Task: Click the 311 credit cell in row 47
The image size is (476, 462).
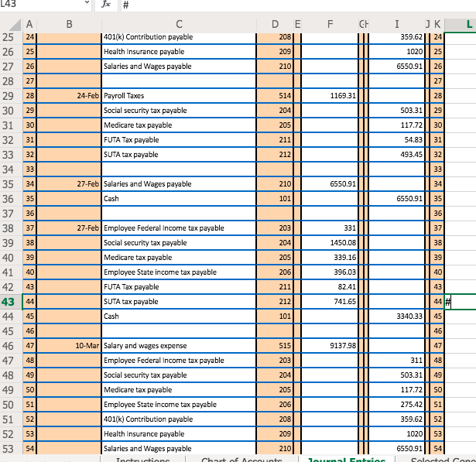Action: tap(396, 361)
